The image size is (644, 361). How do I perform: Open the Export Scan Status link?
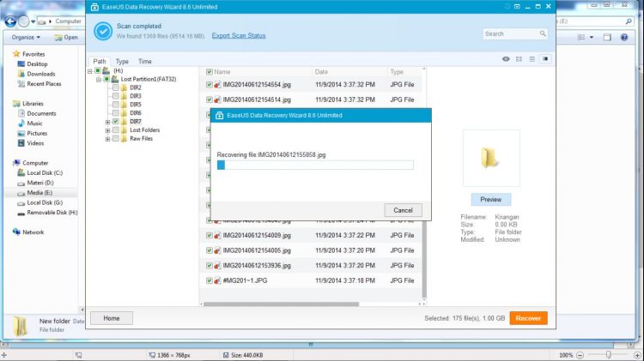pos(239,36)
